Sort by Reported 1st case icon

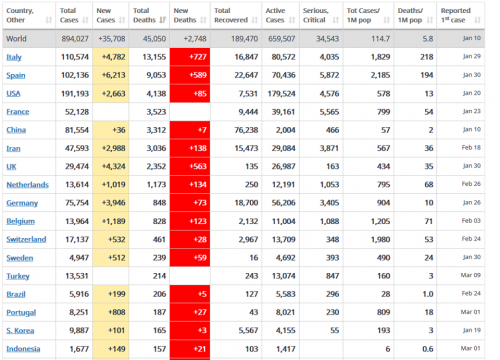(478, 20)
